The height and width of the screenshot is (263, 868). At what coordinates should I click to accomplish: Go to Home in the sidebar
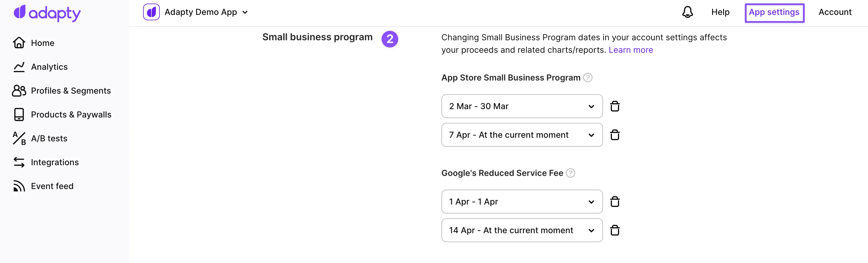pyautogui.click(x=42, y=43)
